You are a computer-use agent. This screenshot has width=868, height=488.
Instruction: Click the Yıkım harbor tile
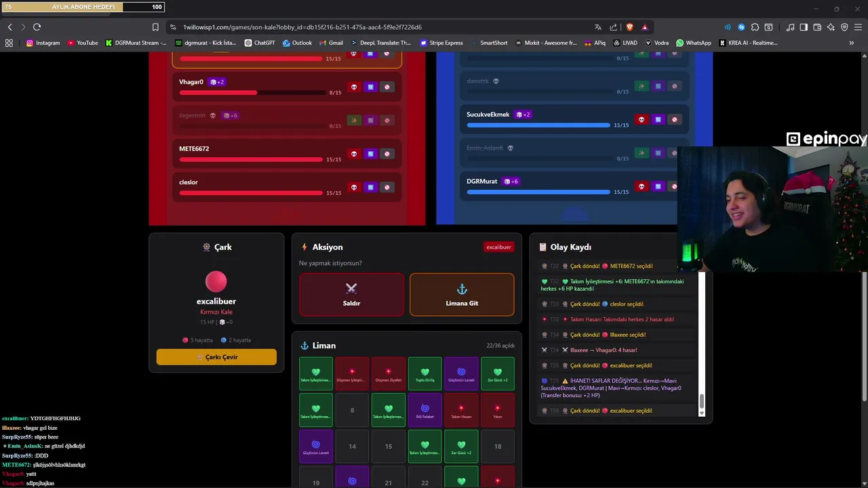[498, 410]
